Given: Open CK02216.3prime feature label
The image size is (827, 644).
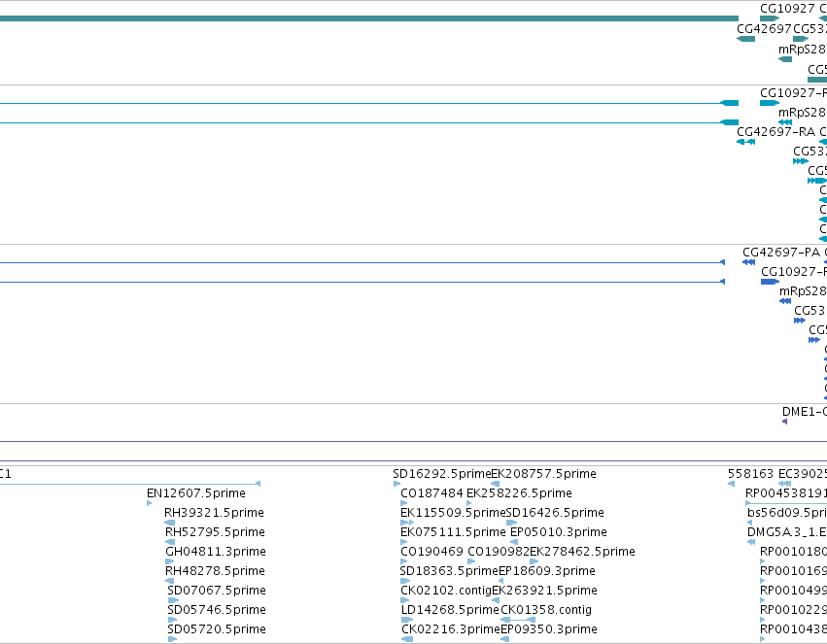Looking at the screenshot, I should pyautogui.click(x=450, y=629).
